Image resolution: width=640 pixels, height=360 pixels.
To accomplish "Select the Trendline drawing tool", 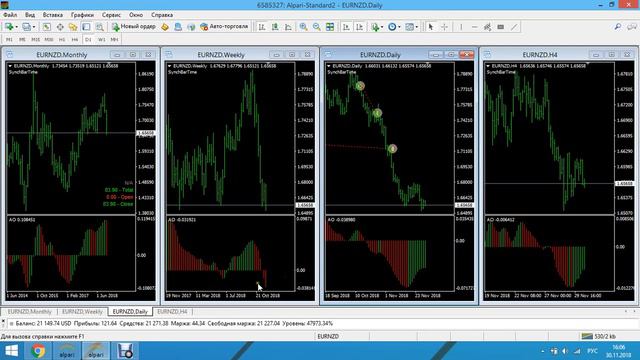I will pos(514,27).
